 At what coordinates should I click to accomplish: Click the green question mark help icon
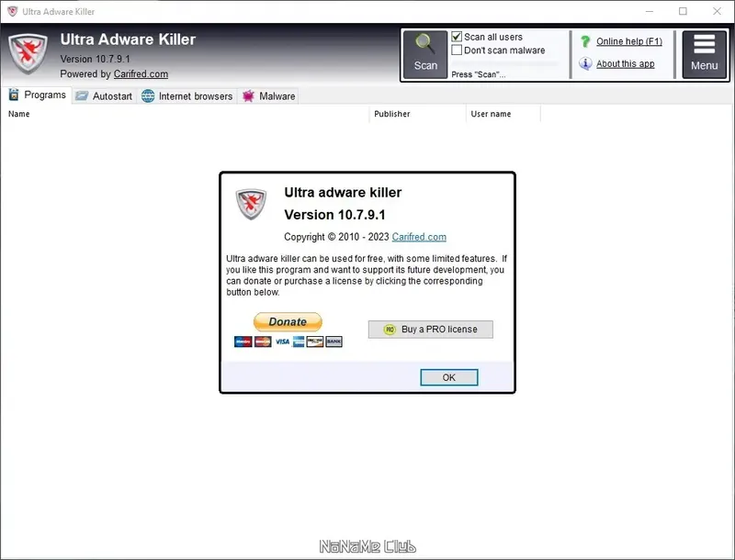coord(585,41)
